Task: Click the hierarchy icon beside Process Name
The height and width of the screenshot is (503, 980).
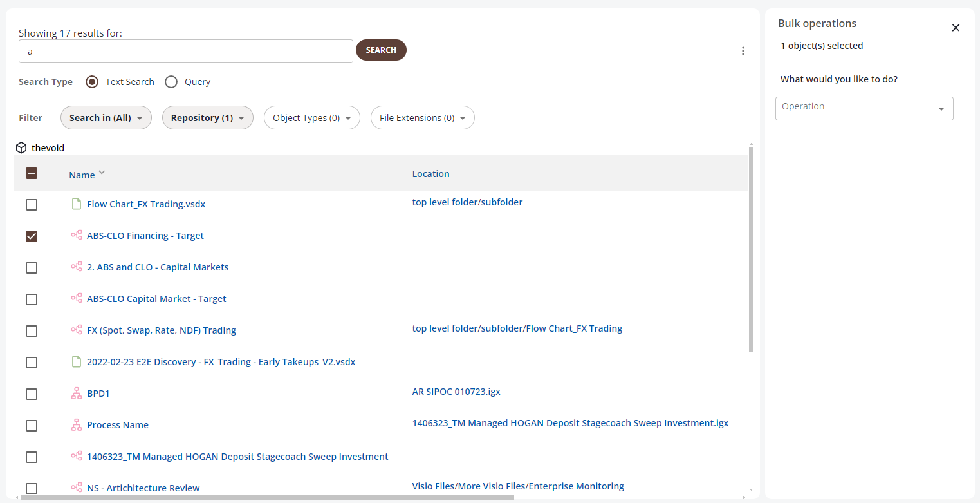Action: pos(77,425)
